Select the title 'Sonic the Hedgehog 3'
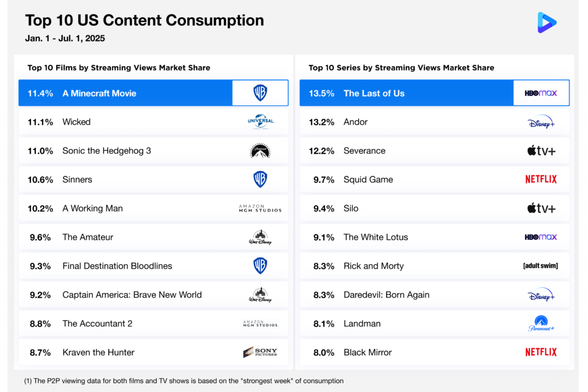588x392 pixels. (107, 151)
